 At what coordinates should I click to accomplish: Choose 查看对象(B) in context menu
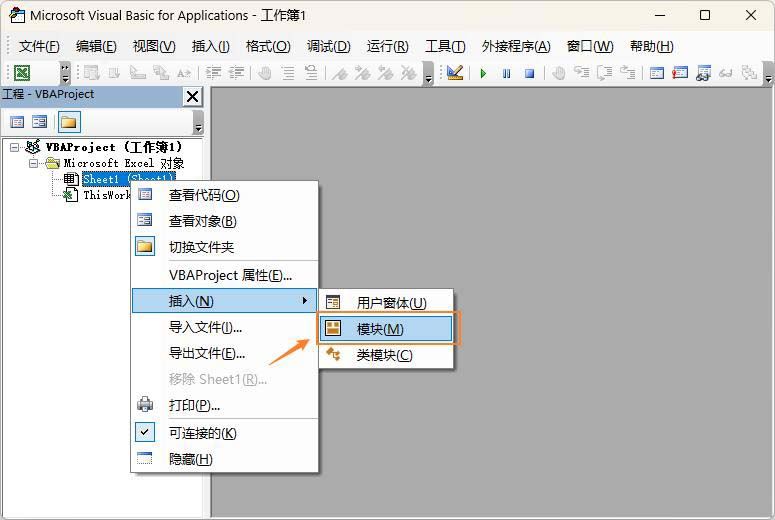225,221
